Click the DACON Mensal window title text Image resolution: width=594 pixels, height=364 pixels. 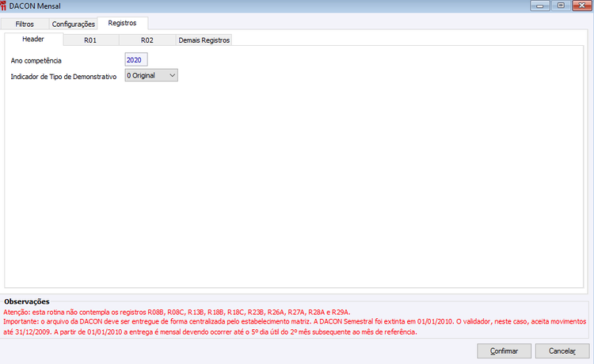(x=35, y=6)
